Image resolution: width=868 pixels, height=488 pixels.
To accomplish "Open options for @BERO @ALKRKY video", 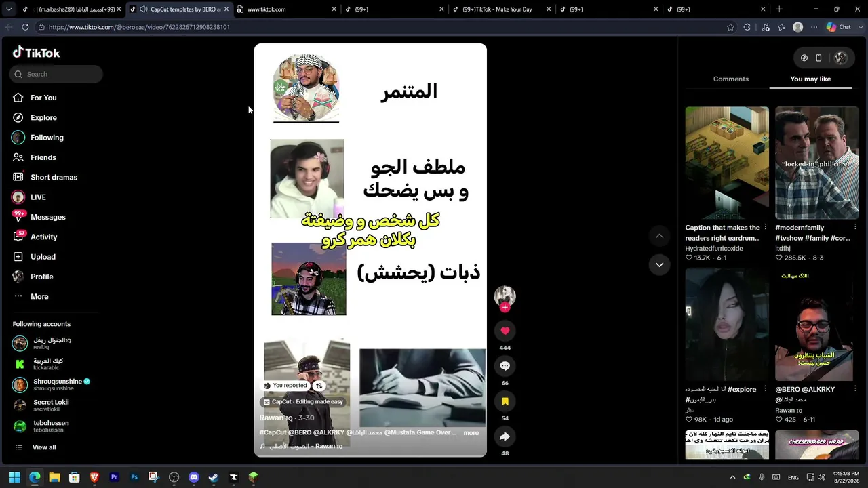I will click(x=855, y=389).
